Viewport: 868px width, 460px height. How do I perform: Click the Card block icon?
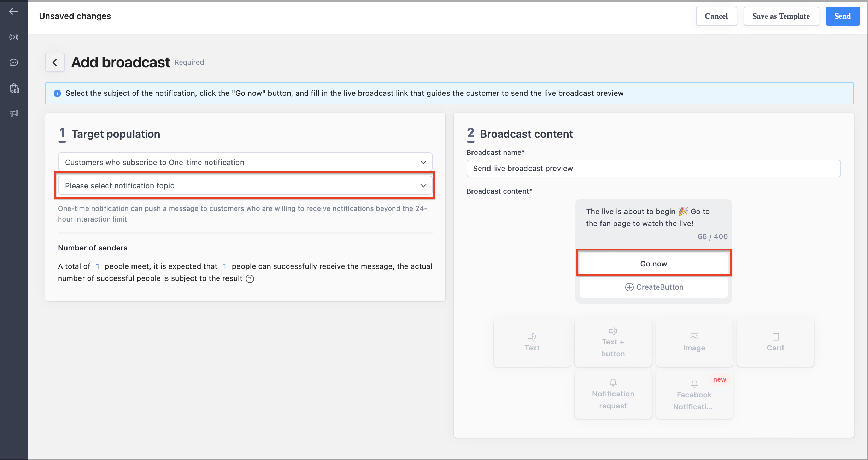coord(776,337)
